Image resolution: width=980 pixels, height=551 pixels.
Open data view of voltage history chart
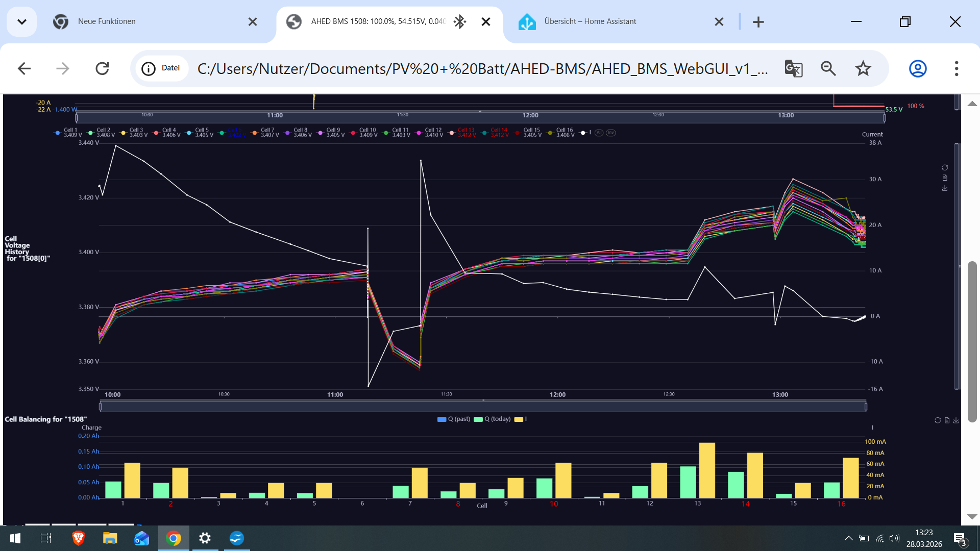pos(945,178)
